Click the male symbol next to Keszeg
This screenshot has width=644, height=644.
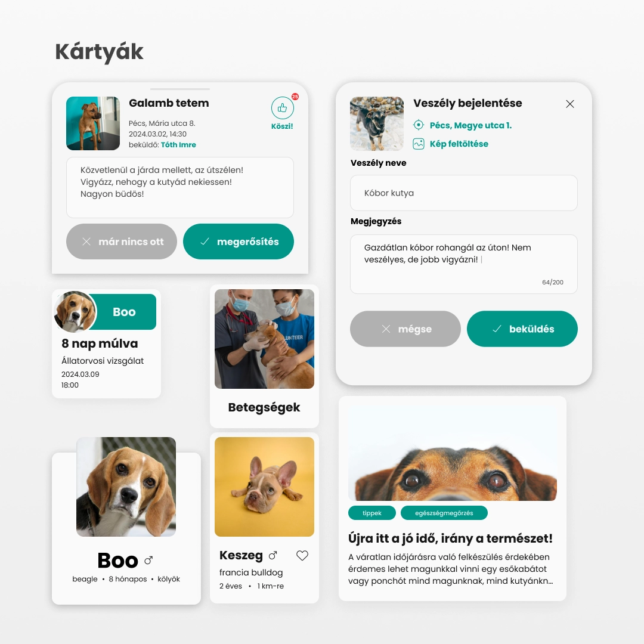click(273, 555)
